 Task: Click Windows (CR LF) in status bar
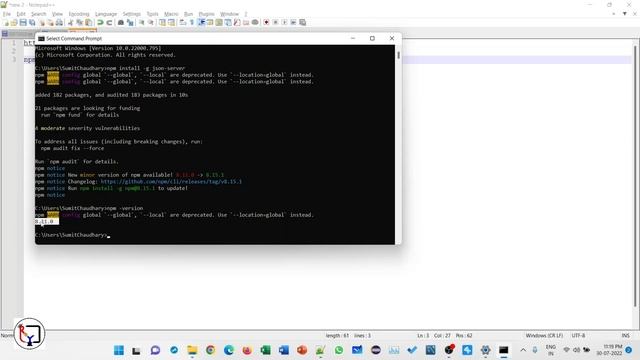[544, 336]
